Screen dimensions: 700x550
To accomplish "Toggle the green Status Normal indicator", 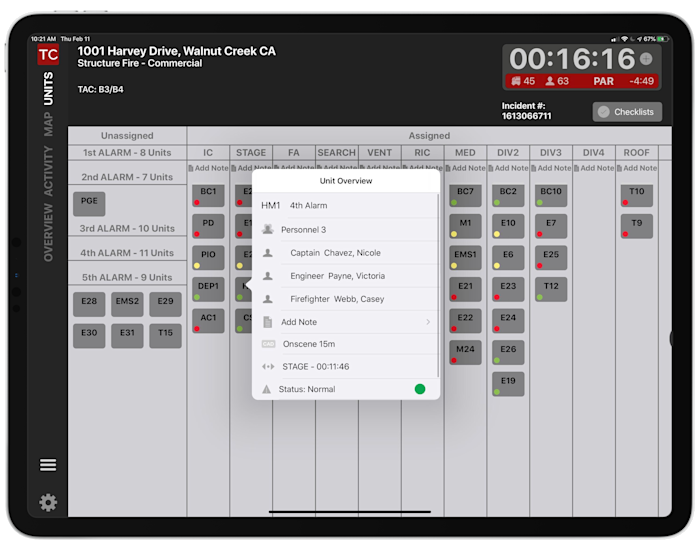I will (x=420, y=389).
